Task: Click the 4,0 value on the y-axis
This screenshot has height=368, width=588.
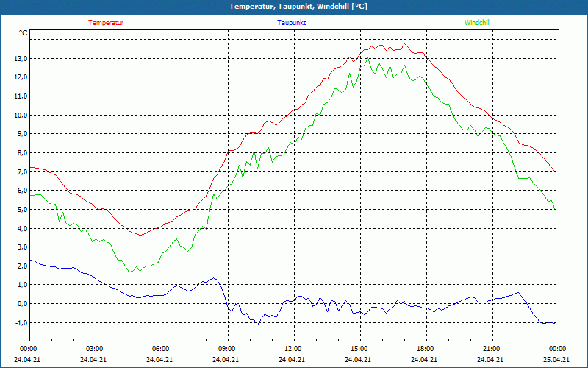Action: pyautogui.click(x=22, y=228)
